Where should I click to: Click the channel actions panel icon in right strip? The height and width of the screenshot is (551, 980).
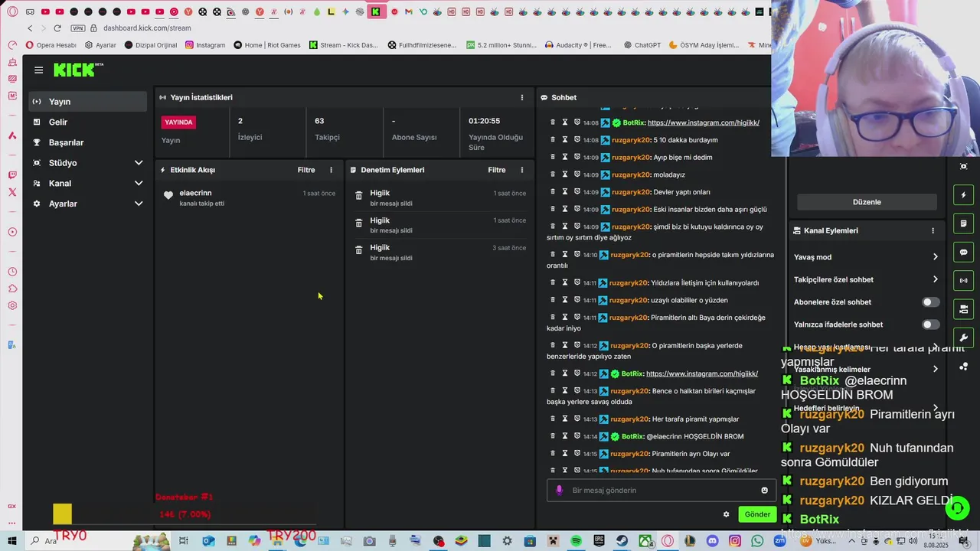(963, 309)
